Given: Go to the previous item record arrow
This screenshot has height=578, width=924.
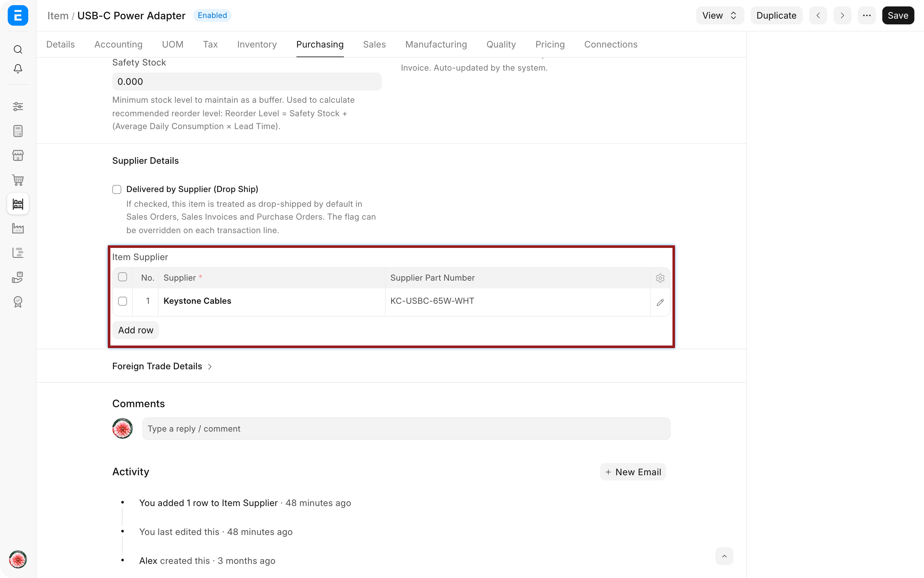Looking at the screenshot, I should pos(818,15).
